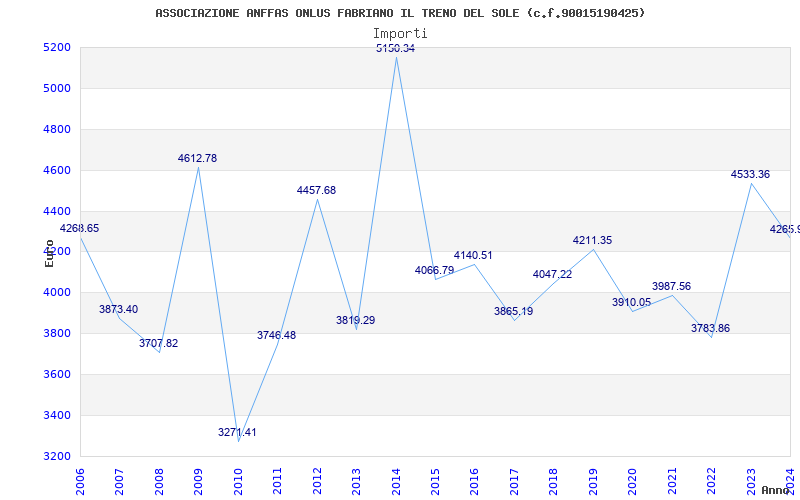The image size is (800, 500).
Task: Click the 2006 year tick label
Action: coord(80,482)
